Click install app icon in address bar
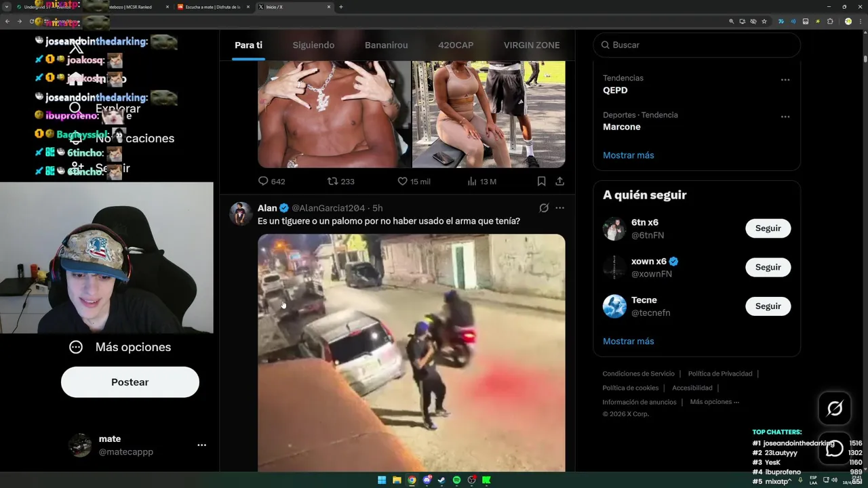The image size is (868, 488). [x=742, y=21]
